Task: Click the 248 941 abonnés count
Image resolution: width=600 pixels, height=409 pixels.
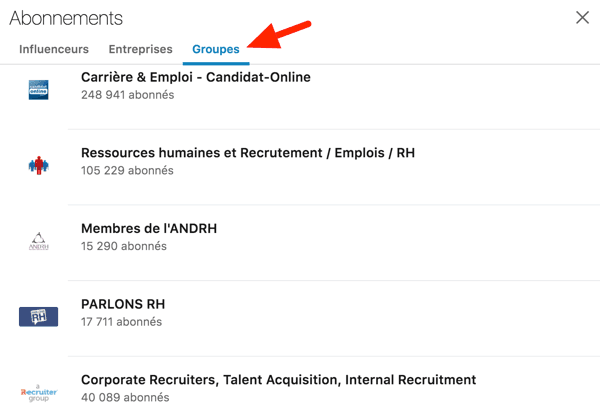Action: (127, 95)
